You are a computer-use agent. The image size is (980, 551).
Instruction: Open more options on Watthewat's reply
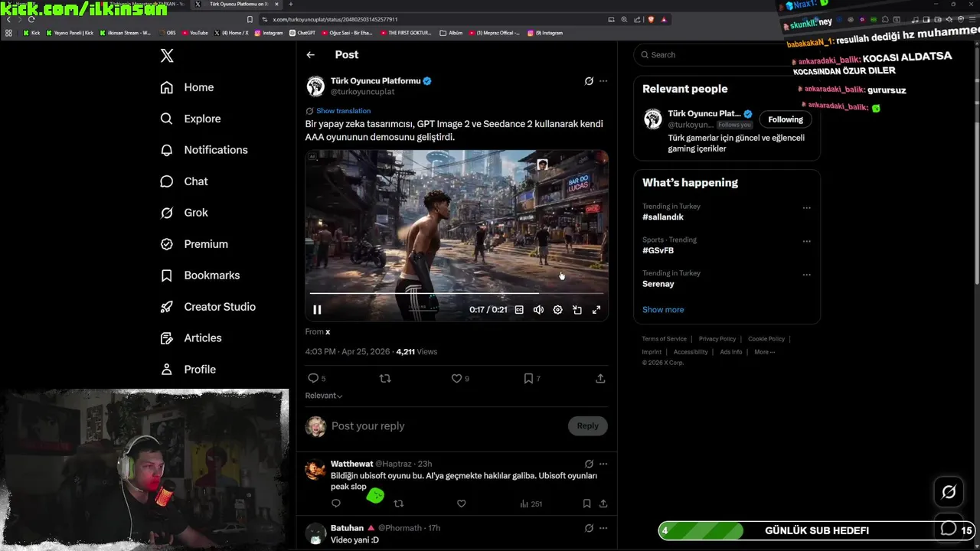603,464
